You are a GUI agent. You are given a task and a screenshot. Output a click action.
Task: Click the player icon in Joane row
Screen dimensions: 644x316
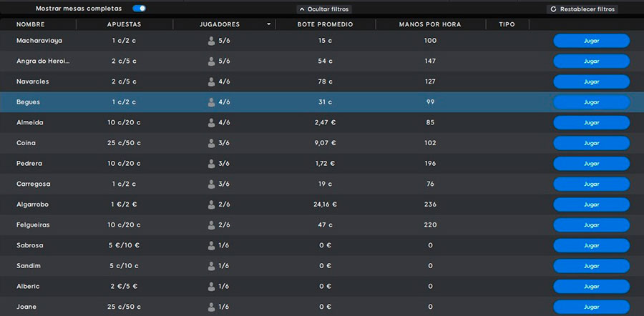click(x=211, y=307)
